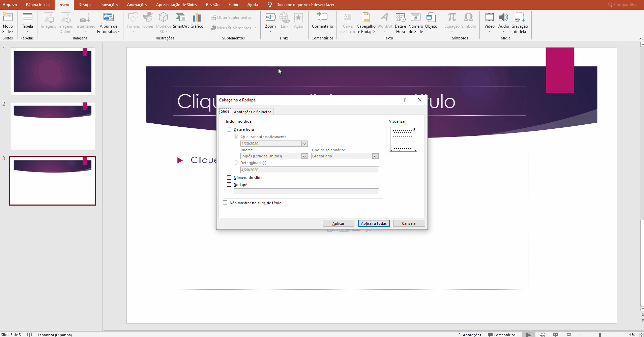Open the Arquivo menu

coord(10,5)
